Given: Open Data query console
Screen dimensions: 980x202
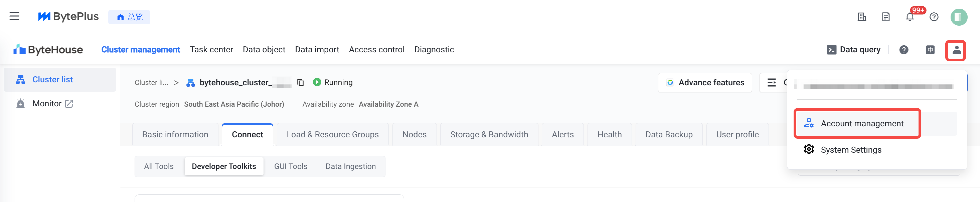Looking at the screenshot, I should point(854,50).
